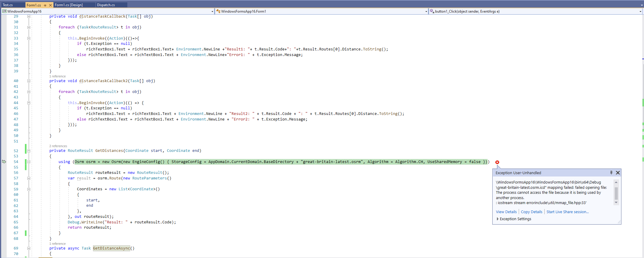Viewport: 644px width, 258px height.
Task: Click the current statement arrow at line 54
Action: (4, 162)
